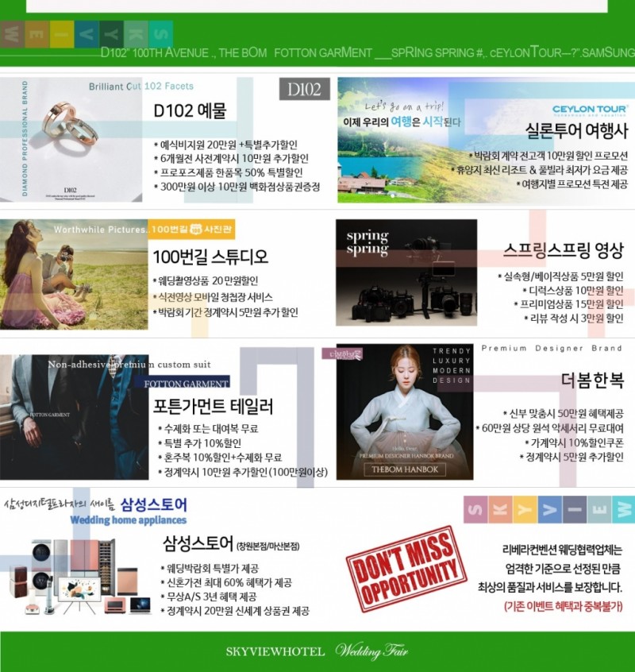This screenshot has height=672, width=635.
Task: Click the Let's go on a trip! script text
Action: tap(404, 106)
